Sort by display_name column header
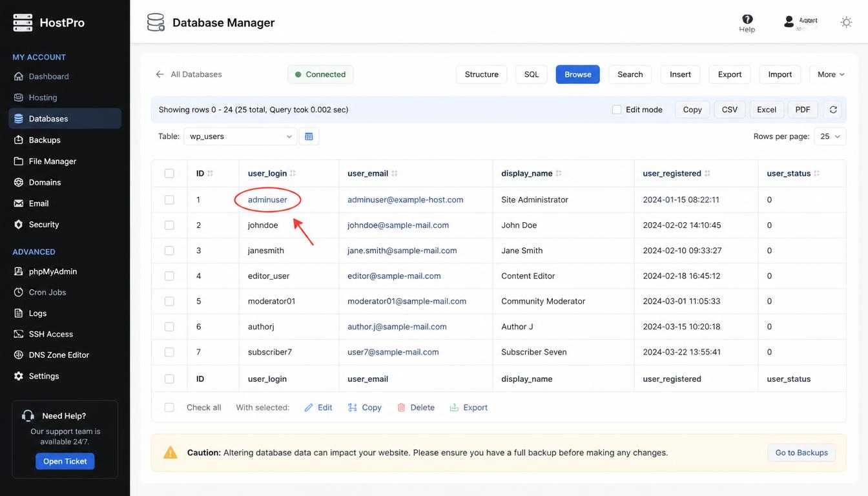The image size is (868, 496). click(532, 174)
